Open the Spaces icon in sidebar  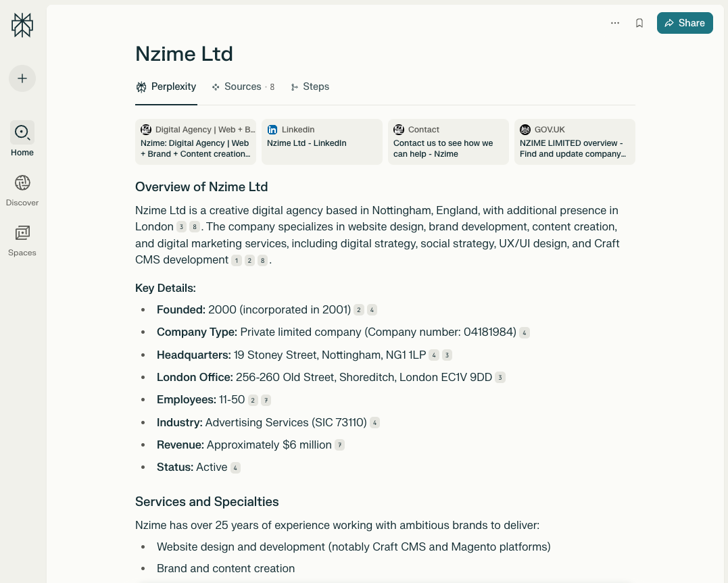(x=22, y=233)
